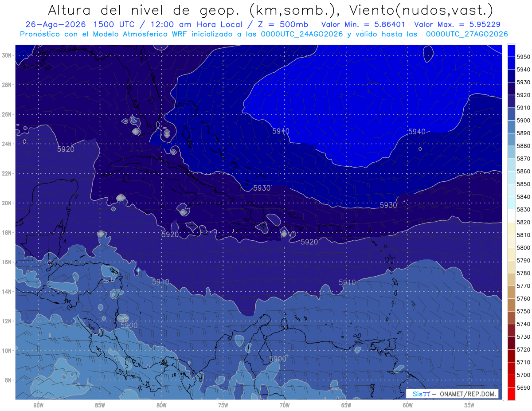
Task: Click the 5850 label on the colorbar
Action: coord(524,184)
